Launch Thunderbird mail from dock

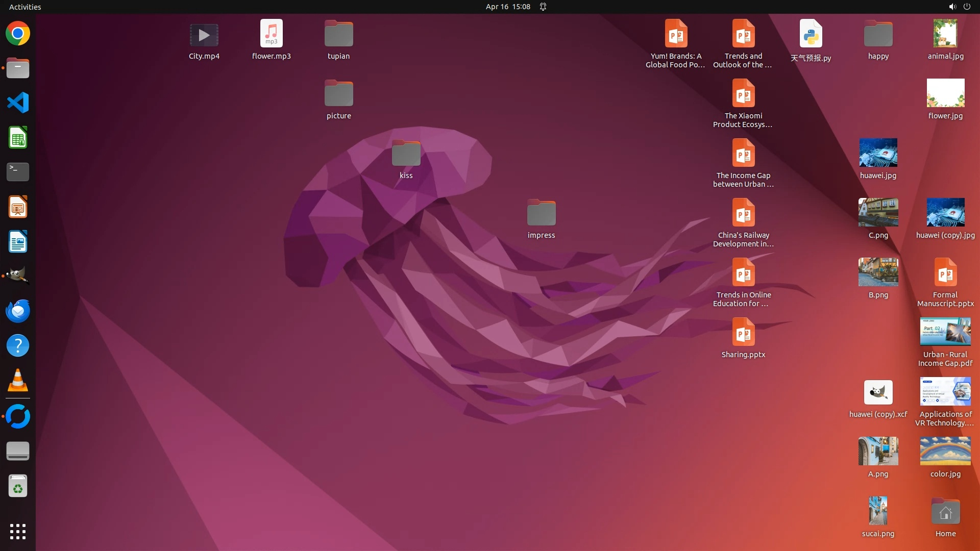pyautogui.click(x=18, y=311)
